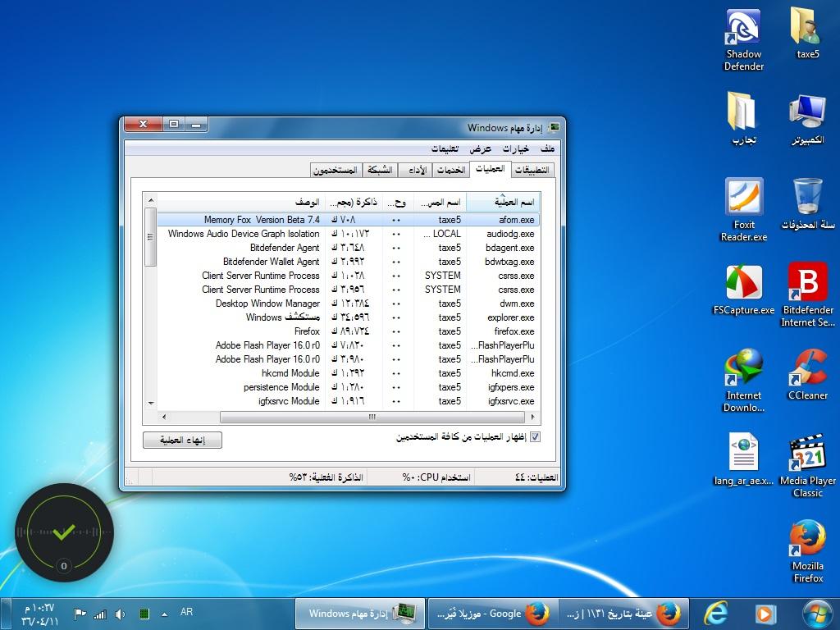Open the Recycle Bin (سلة المحذوفات) icon
The width and height of the screenshot is (840, 630).
807,204
